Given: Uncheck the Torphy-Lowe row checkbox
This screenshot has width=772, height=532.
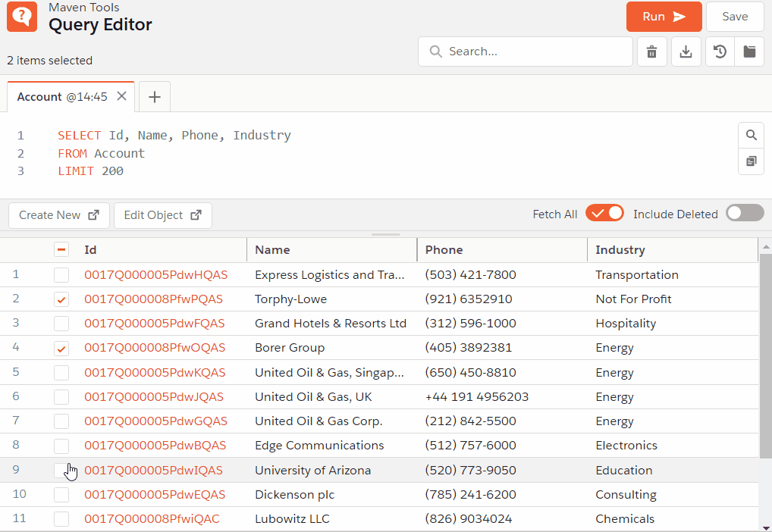Looking at the screenshot, I should click(x=61, y=299).
